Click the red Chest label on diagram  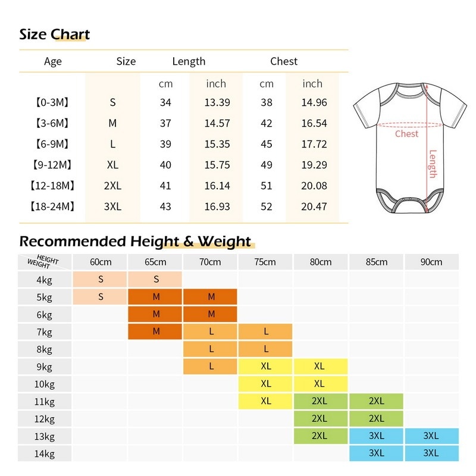click(x=406, y=134)
